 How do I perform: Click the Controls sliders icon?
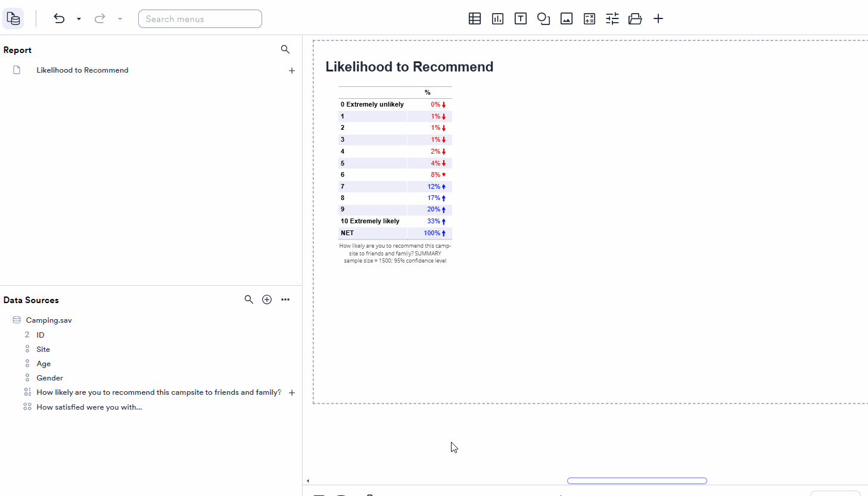coord(612,18)
